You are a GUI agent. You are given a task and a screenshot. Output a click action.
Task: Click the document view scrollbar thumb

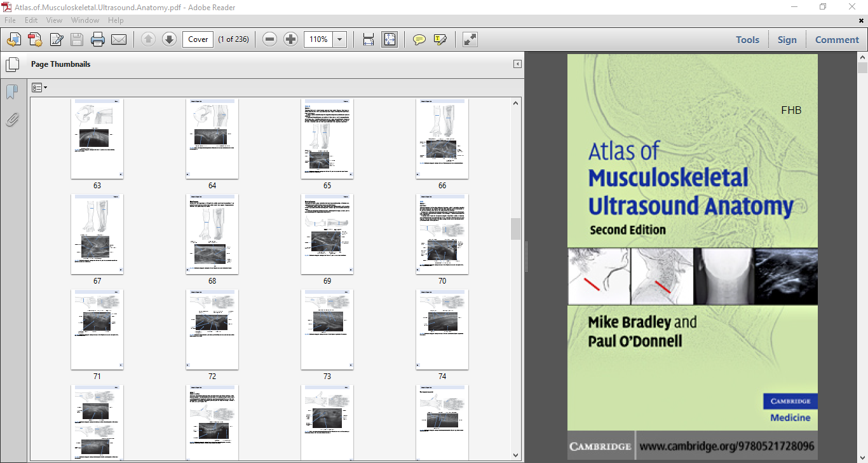pyautogui.click(x=862, y=69)
